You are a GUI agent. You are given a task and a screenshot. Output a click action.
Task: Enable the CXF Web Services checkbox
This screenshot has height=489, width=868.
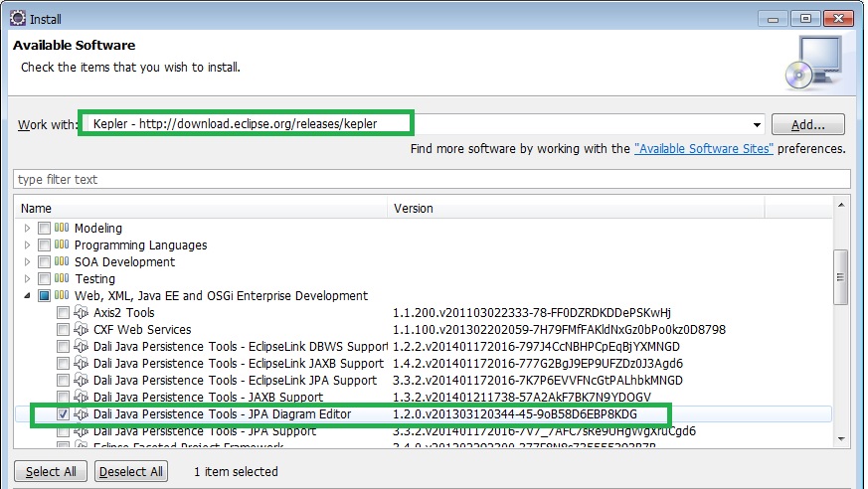click(x=64, y=330)
